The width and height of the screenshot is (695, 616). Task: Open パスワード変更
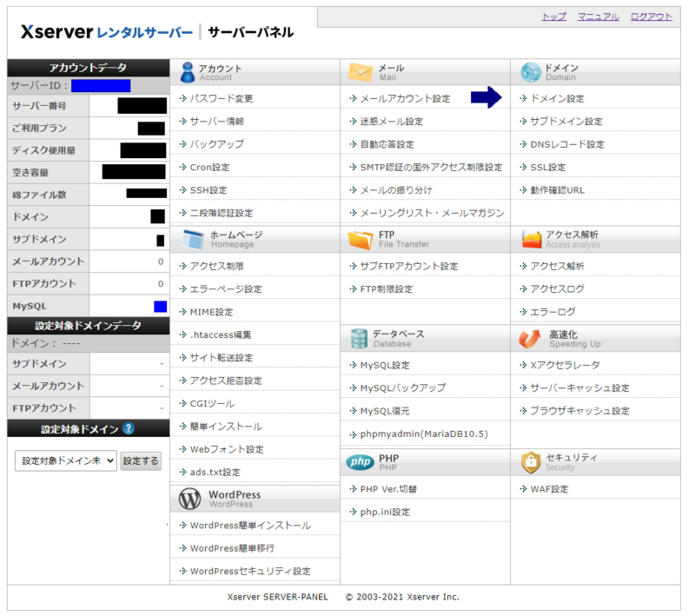pyautogui.click(x=222, y=98)
